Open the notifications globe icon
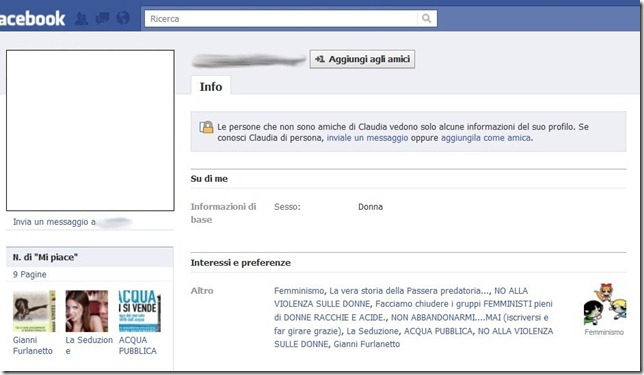Screen dimensions: 644x375 coord(123,18)
